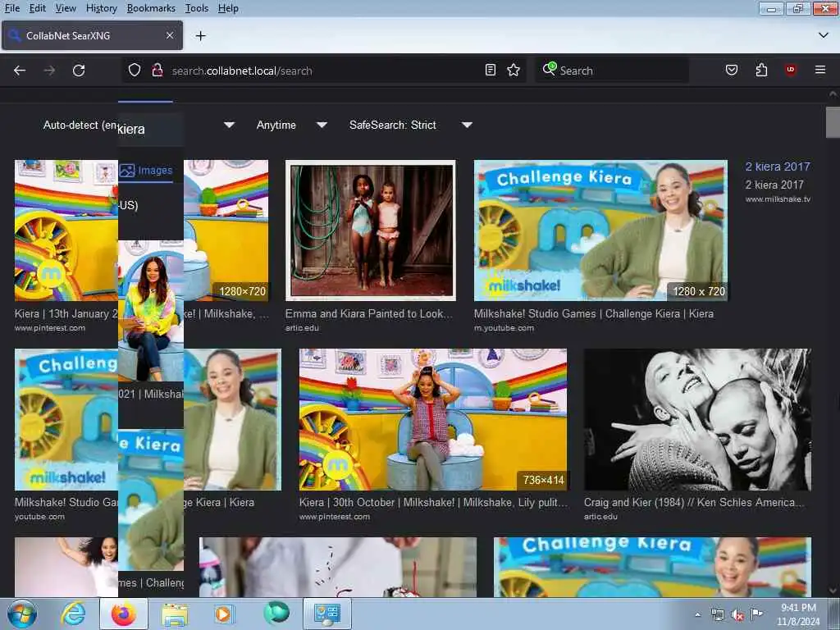Open Windows Explorer folder in taskbar
840x630 pixels.
(x=175, y=614)
